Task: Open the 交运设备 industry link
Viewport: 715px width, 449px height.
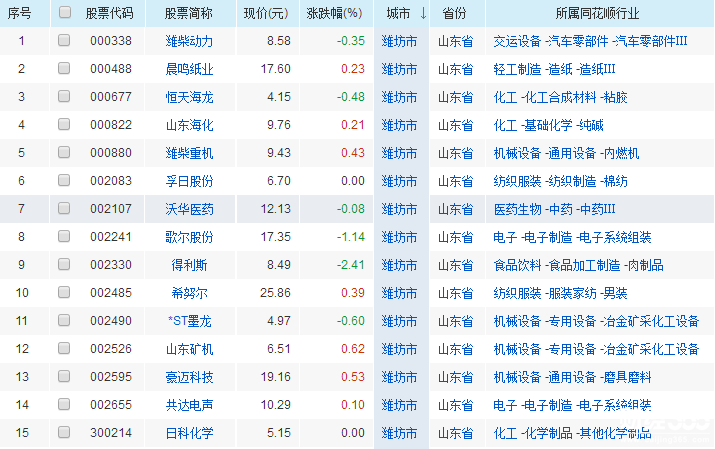Action: (x=517, y=41)
